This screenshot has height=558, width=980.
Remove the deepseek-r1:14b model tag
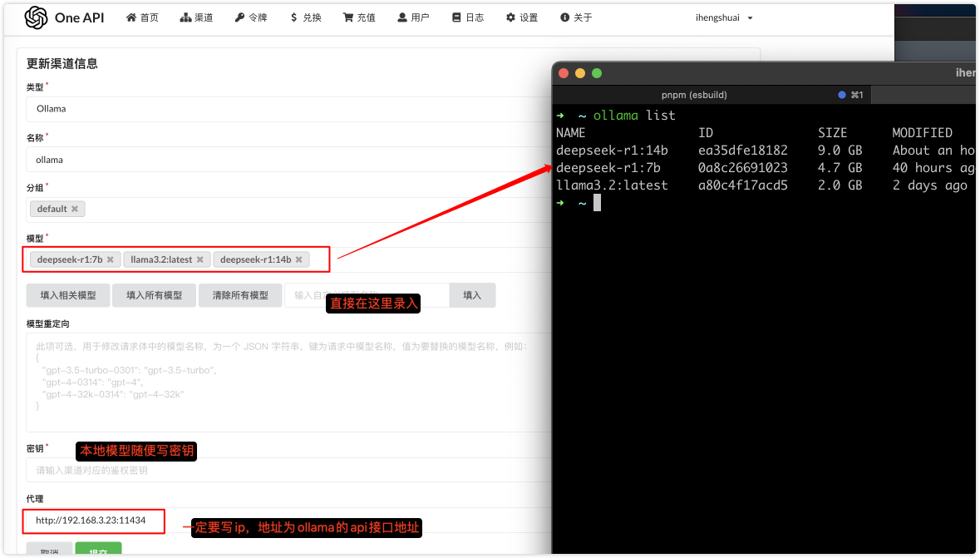tap(298, 259)
